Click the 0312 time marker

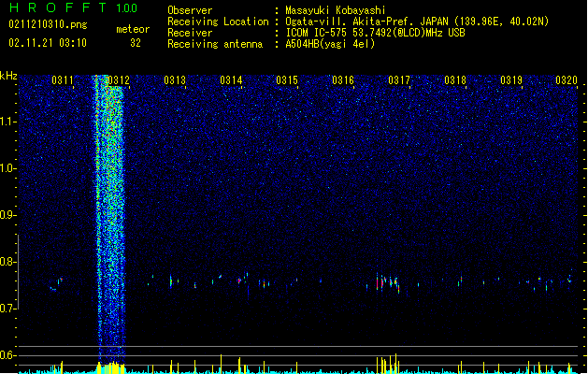119,80
